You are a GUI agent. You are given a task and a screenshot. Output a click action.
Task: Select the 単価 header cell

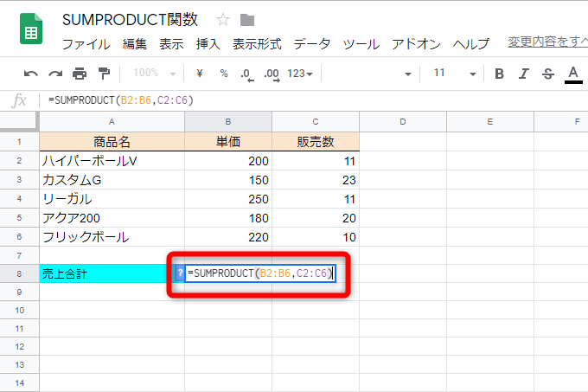228,141
